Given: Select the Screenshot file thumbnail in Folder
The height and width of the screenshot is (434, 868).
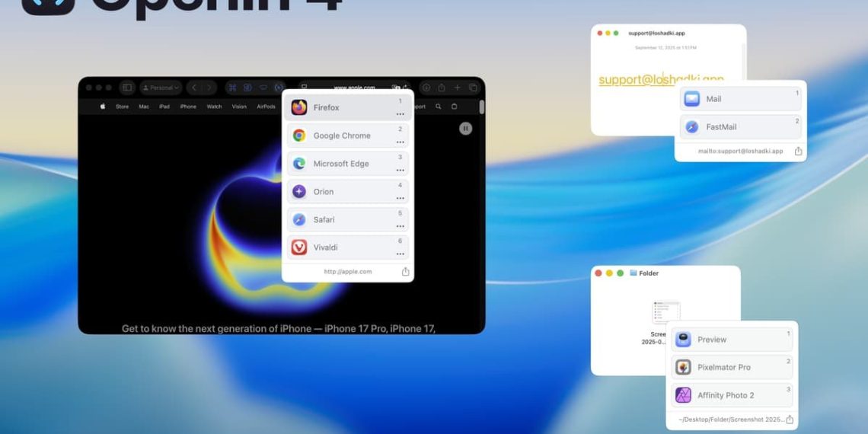Looking at the screenshot, I should 665,312.
